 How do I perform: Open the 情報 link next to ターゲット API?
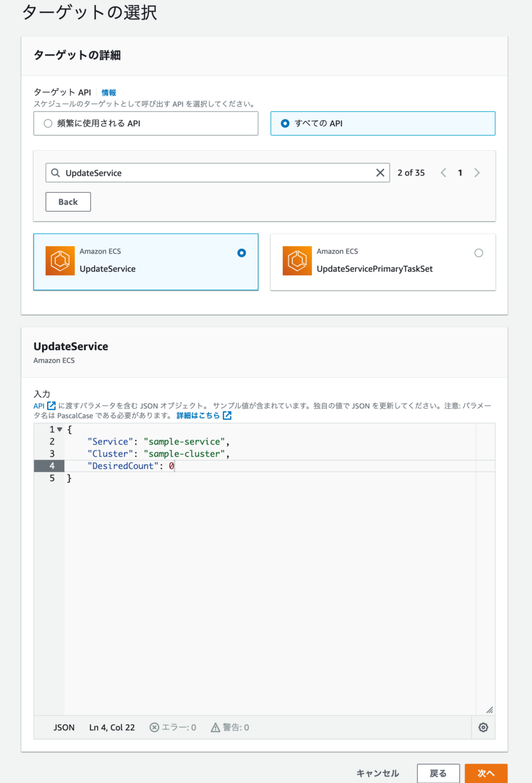(x=109, y=93)
